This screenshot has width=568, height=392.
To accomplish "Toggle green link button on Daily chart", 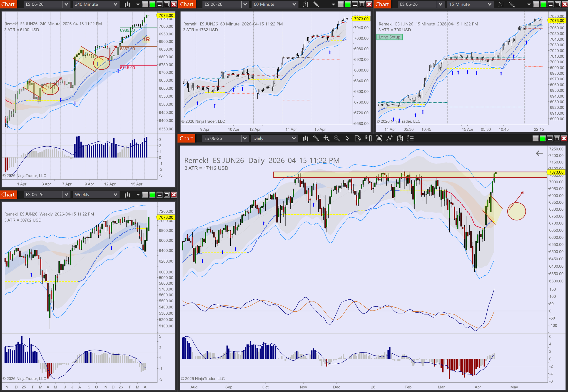I will click(x=542, y=138).
